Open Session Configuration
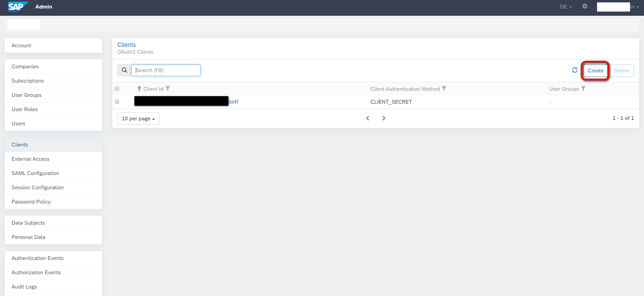644x296 pixels. 53,188
